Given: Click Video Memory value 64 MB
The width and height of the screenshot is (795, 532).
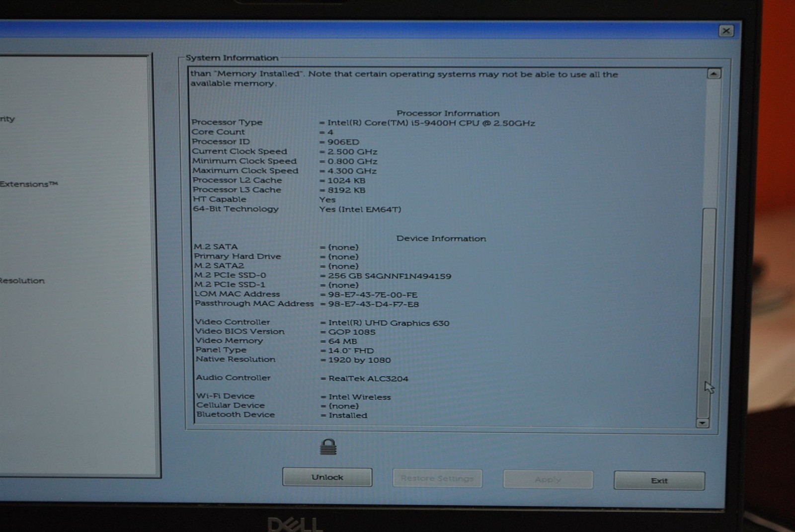Looking at the screenshot, I should (343, 341).
